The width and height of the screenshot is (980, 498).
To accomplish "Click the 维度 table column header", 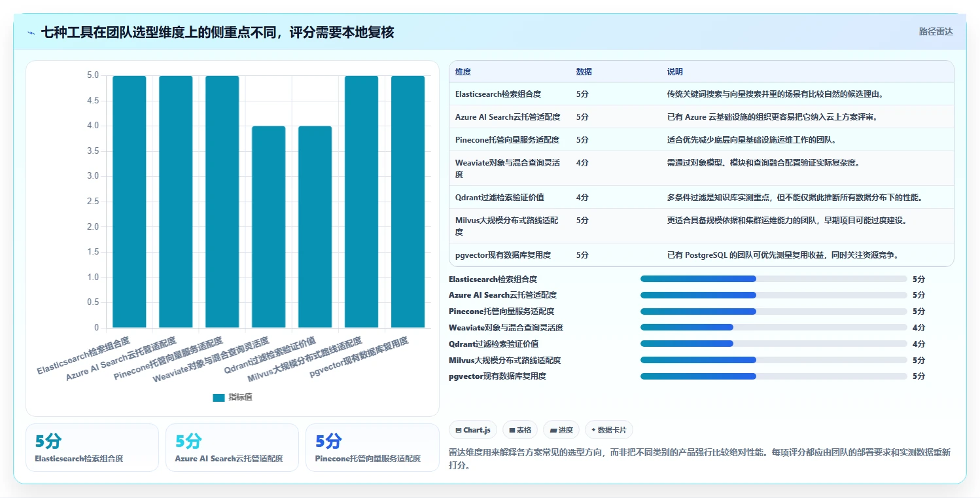I will click(x=463, y=72).
